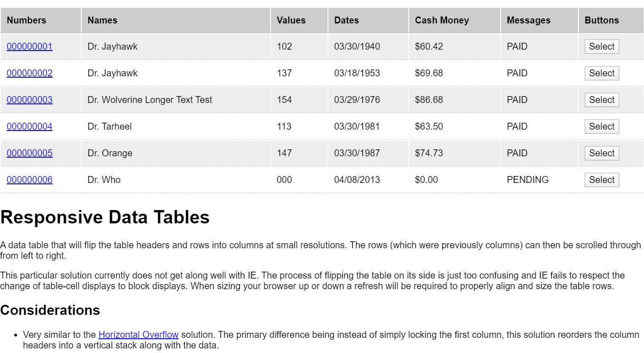Follow the Horizontal Overflow link
This screenshot has height=353, width=644.
click(x=138, y=335)
